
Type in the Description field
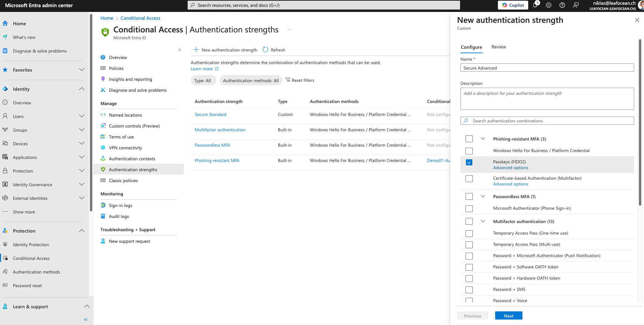[547, 99]
